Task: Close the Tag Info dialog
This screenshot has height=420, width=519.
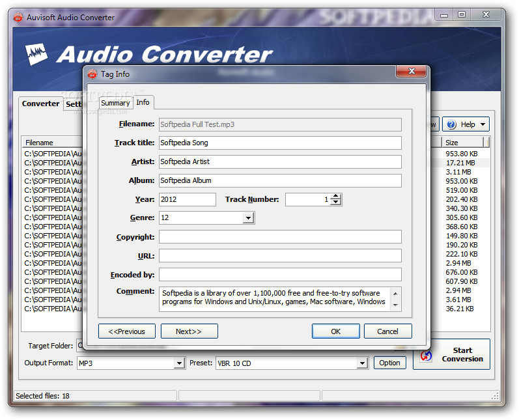Action: 411,71
